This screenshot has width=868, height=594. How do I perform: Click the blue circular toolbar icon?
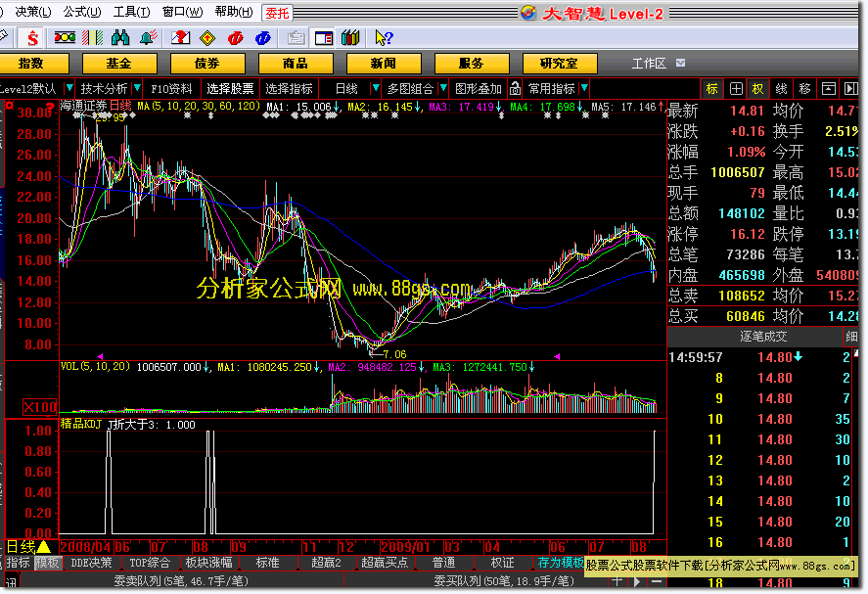[262, 37]
